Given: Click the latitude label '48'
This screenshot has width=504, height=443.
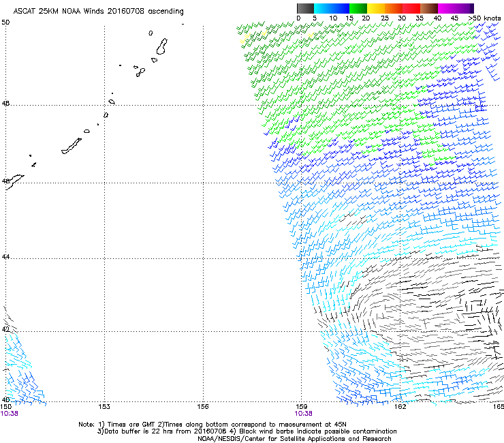Looking at the screenshot, I should tap(5, 104).
